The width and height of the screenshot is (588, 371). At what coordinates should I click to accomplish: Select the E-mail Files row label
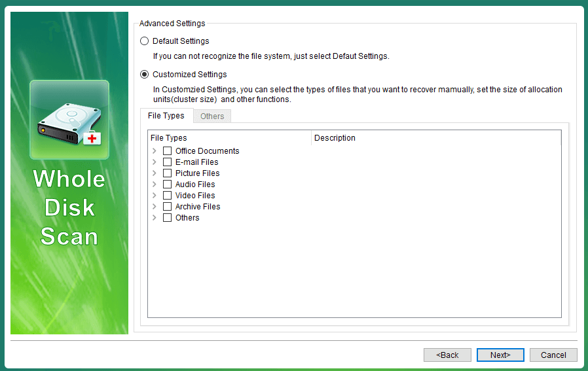tap(197, 162)
